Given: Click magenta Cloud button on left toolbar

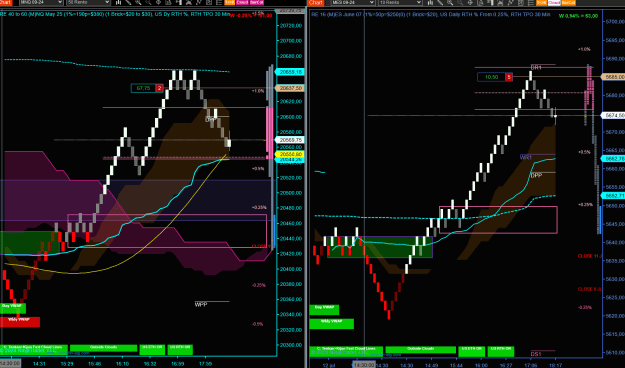Looking at the screenshot, I should point(242,2).
